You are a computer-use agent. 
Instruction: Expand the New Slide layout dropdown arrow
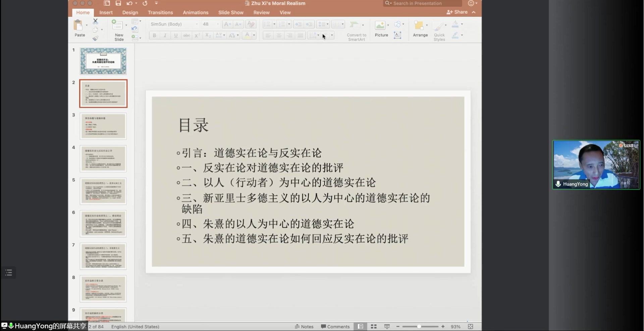pyautogui.click(x=126, y=25)
